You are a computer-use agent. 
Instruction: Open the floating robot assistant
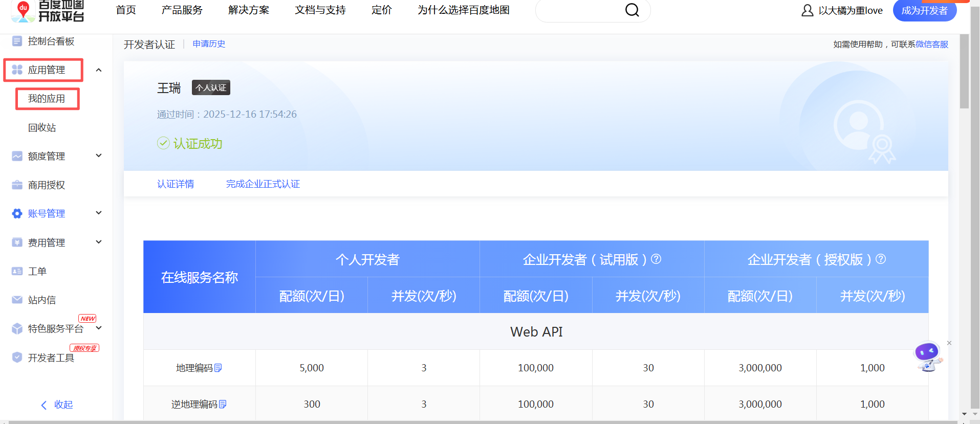[928, 356]
